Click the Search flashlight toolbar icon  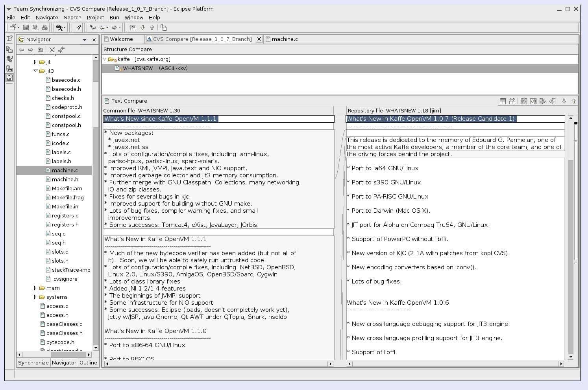click(x=79, y=28)
